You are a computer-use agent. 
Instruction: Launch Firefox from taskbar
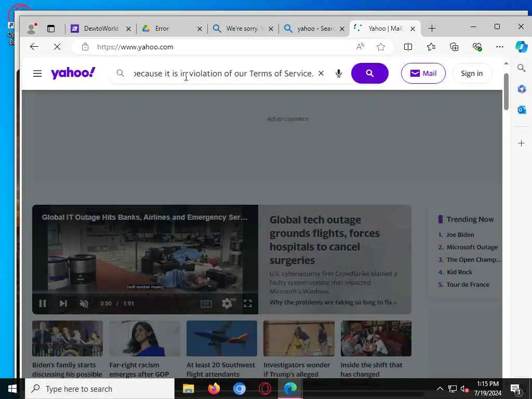pos(214,389)
